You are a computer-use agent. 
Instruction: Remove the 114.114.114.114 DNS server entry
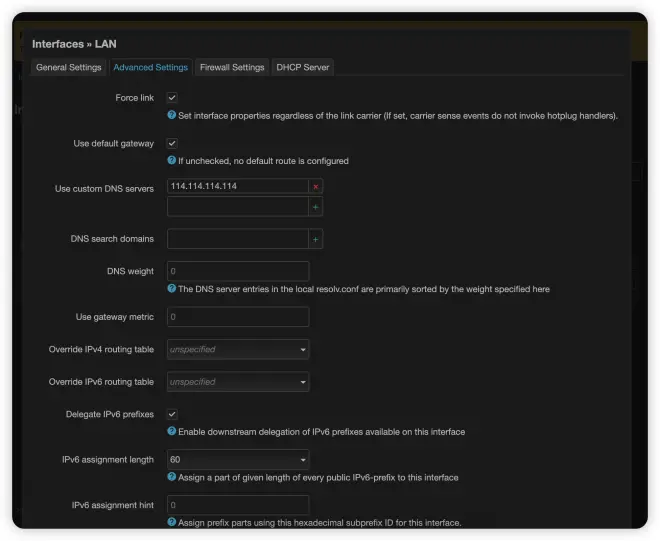316,187
